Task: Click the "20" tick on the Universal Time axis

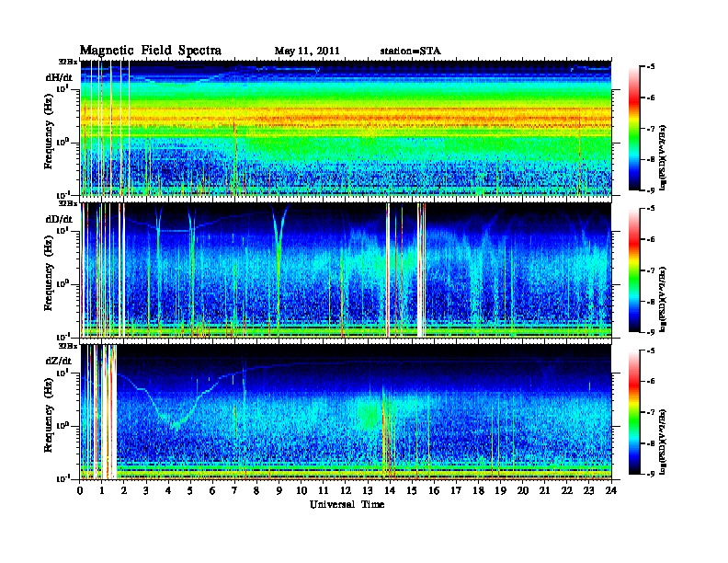Action: tap(523, 491)
